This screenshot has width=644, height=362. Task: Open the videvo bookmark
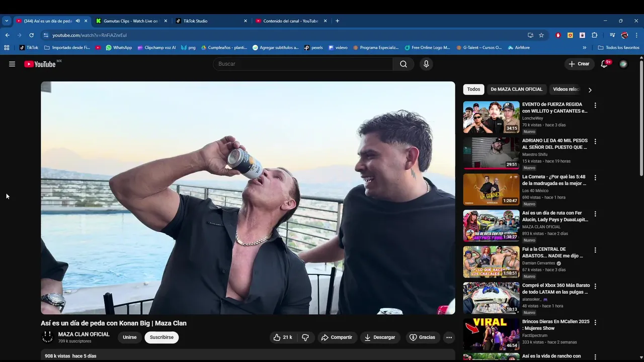pyautogui.click(x=338, y=48)
